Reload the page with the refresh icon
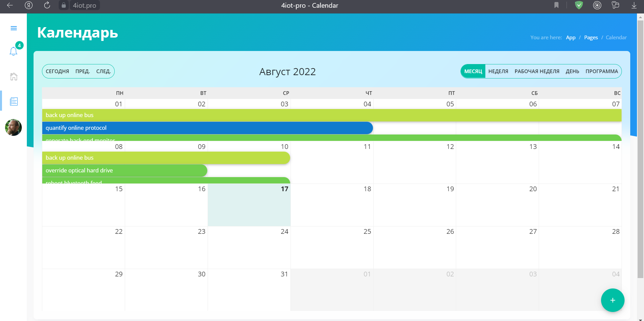644x321 pixels. [47, 5]
